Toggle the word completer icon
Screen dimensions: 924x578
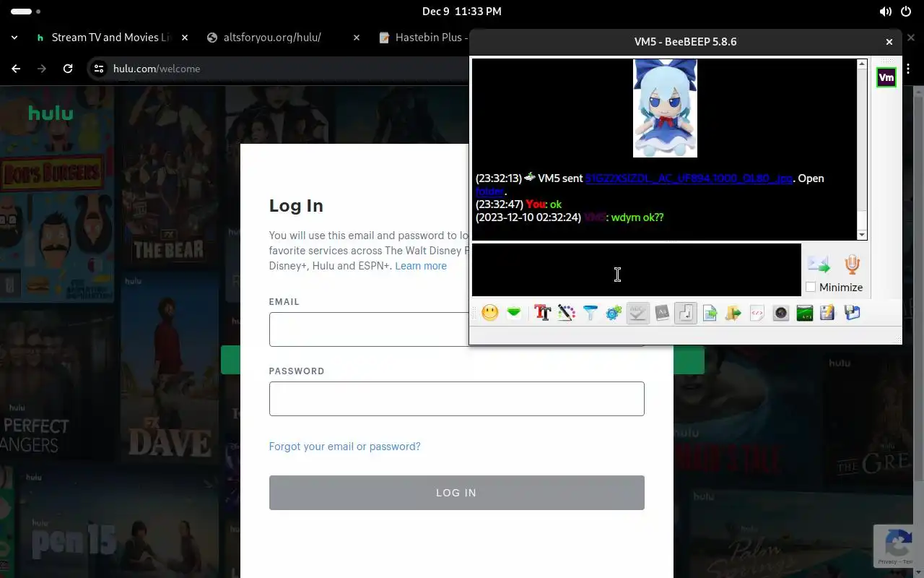point(662,313)
